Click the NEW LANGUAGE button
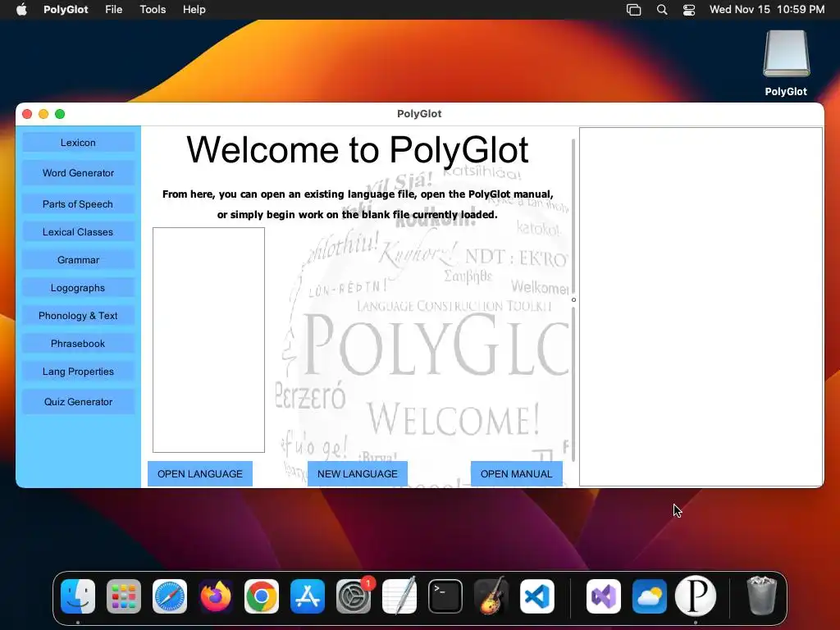 358,473
